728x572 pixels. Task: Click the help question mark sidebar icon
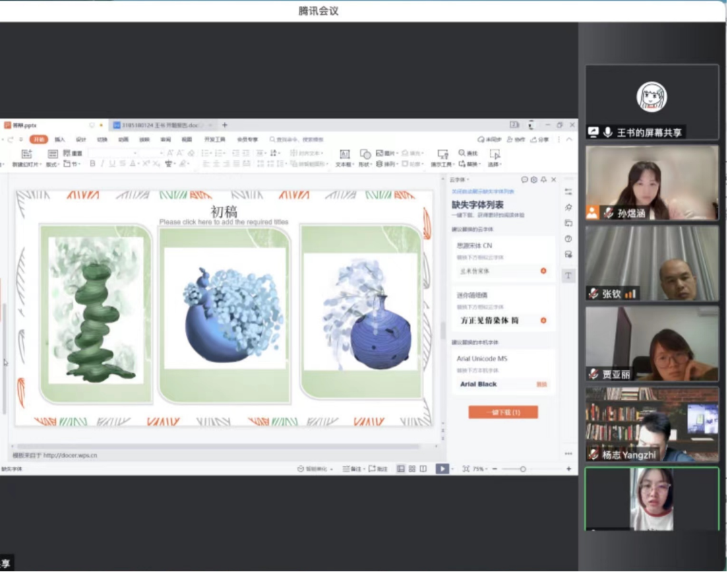tap(568, 239)
